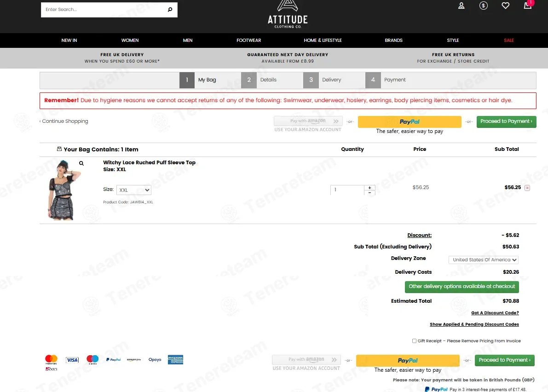Click the Discount label link

419,236
